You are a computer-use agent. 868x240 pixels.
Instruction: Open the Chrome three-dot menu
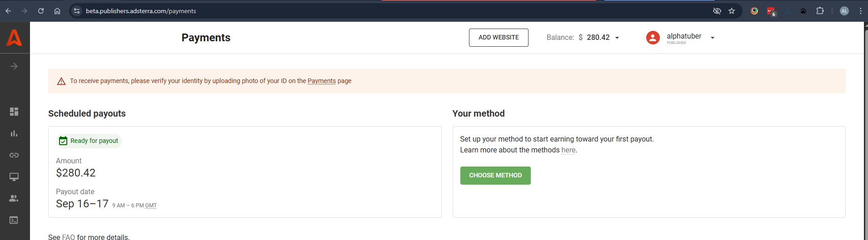pos(861,11)
